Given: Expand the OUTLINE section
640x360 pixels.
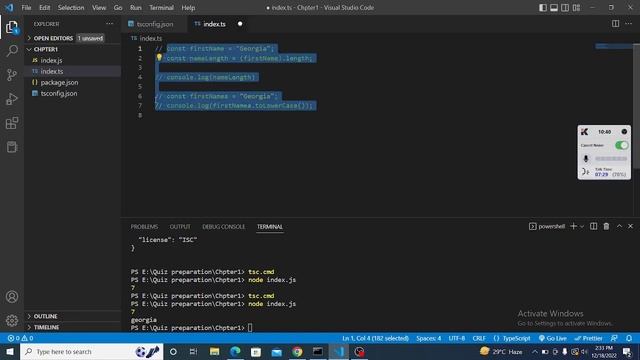Looking at the screenshot, I should (45, 316).
